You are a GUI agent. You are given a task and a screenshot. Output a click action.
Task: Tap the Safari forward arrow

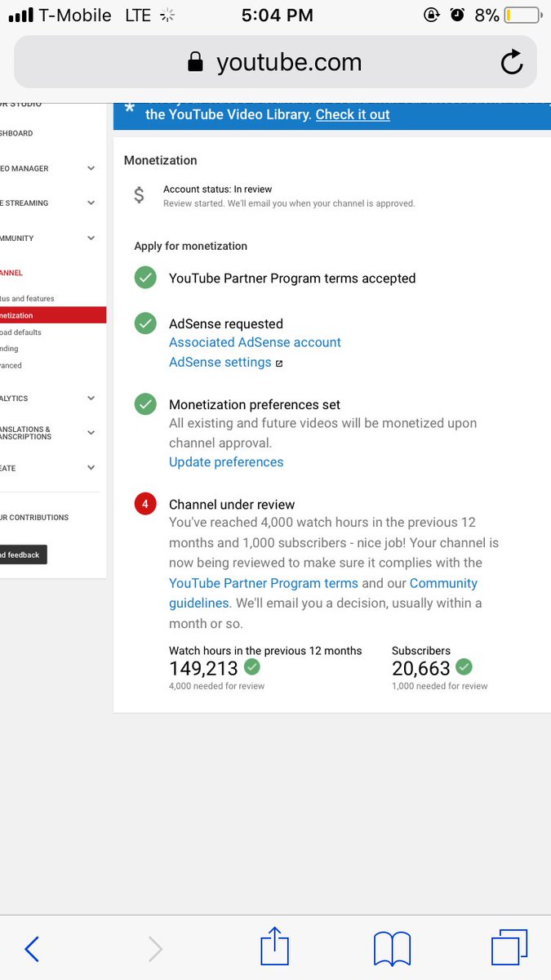point(155,949)
